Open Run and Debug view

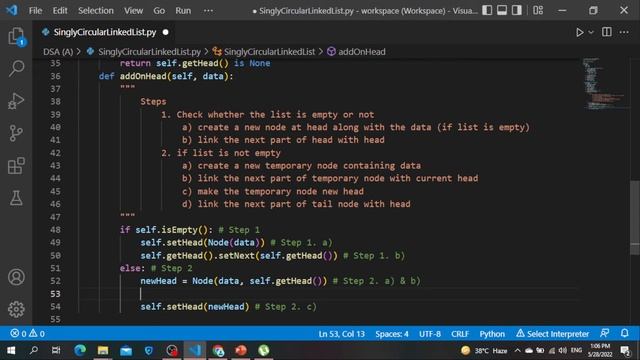pos(16,100)
